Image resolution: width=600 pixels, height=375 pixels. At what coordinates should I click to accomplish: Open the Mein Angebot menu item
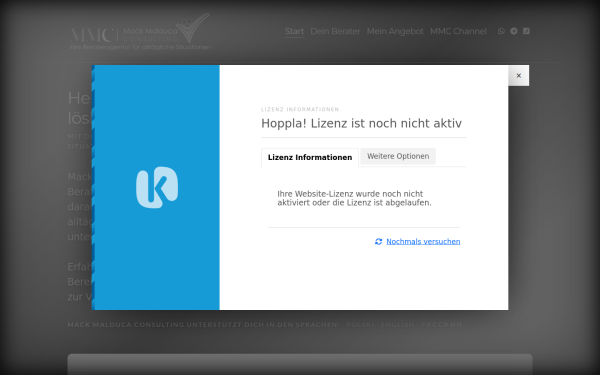pos(395,31)
